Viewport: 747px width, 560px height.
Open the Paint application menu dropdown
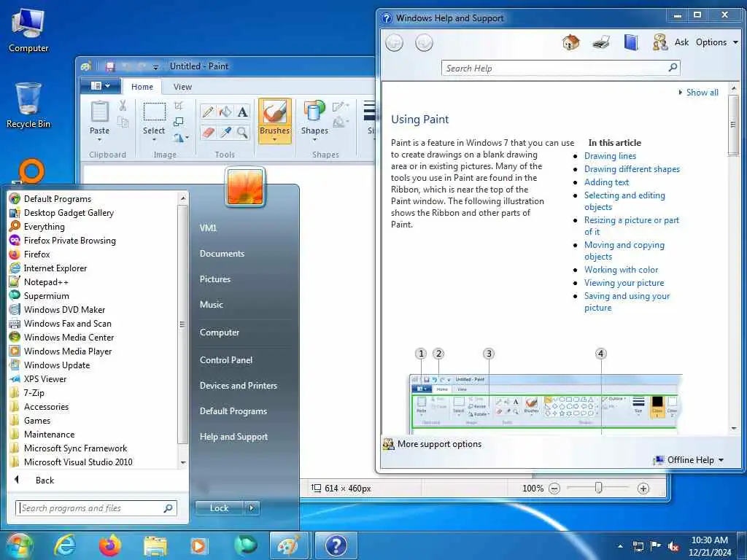point(101,86)
